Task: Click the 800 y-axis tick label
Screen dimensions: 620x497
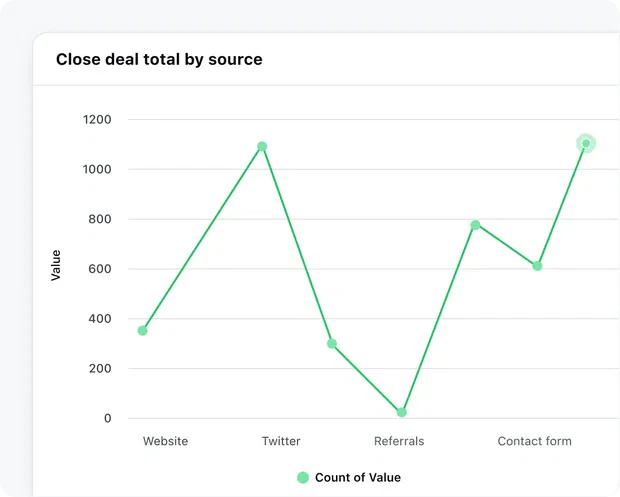Action: (x=100, y=219)
